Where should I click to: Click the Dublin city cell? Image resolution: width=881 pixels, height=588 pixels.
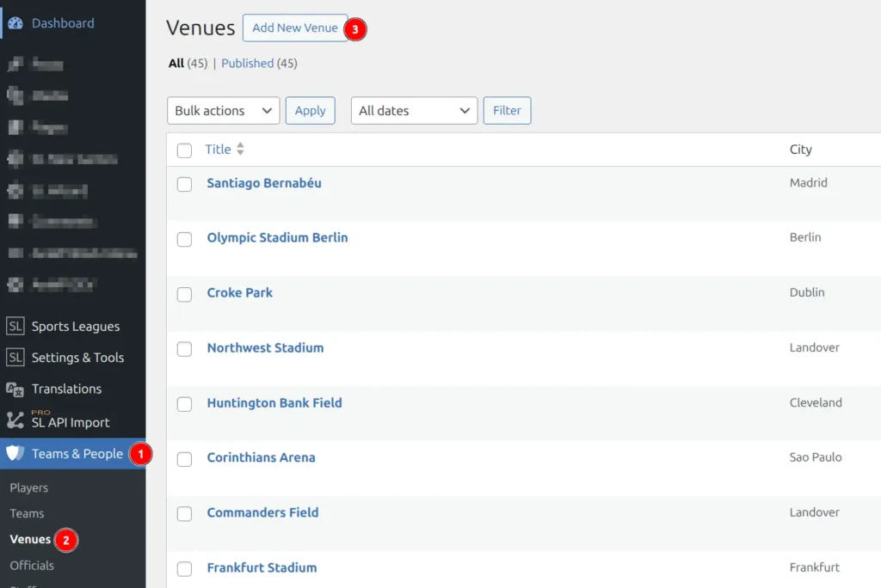click(x=807, y=292)
